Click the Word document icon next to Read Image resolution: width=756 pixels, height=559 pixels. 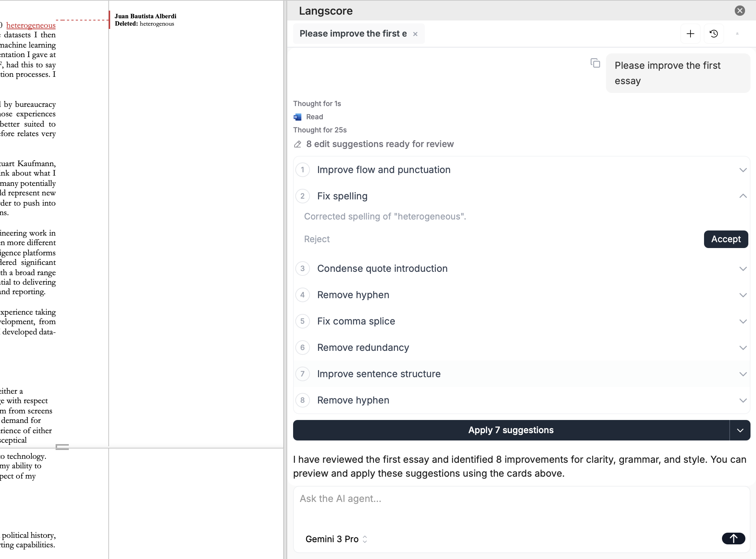point(297,116)
